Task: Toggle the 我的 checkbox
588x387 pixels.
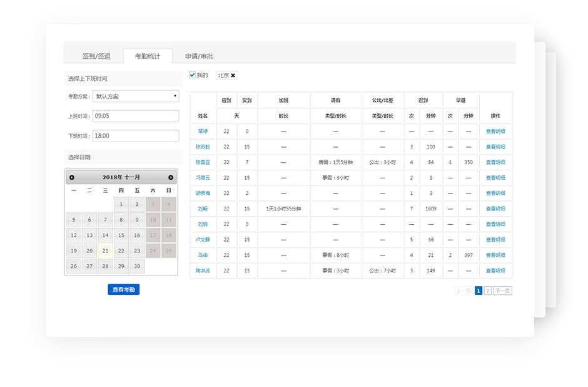Action: pos(193,75)
